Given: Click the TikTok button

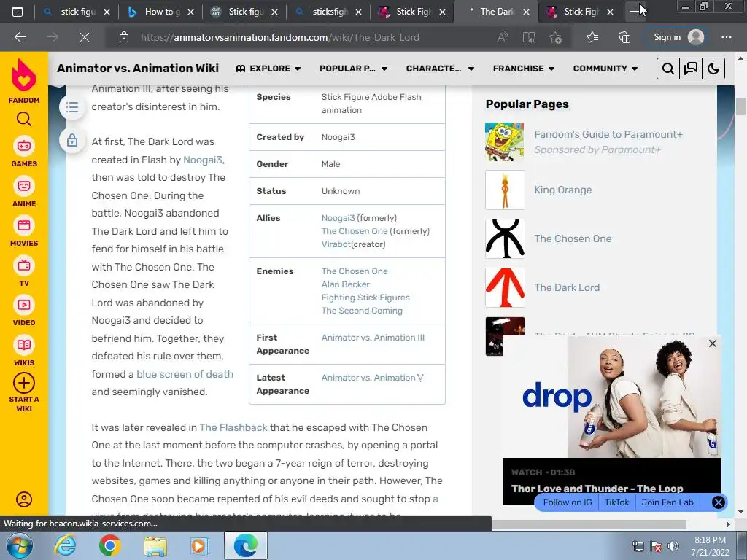Looking at the screenshot, I should tap(616, 502).
